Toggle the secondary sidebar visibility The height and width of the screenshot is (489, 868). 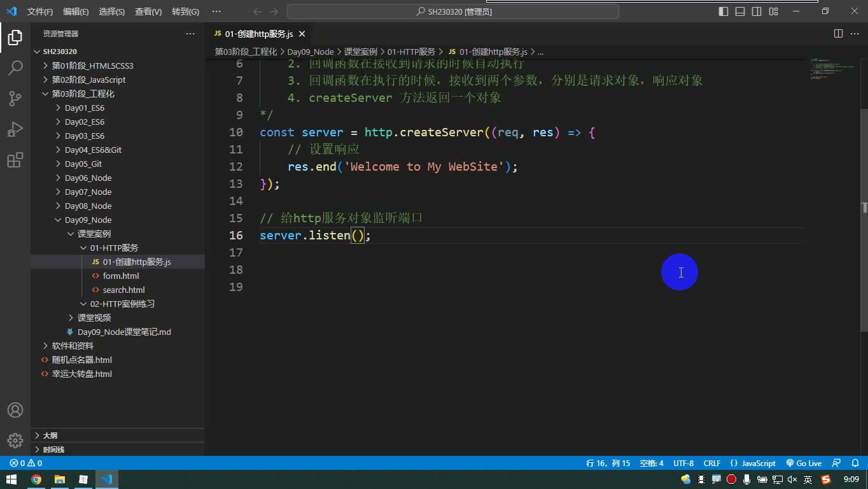pyautogui.click(x=757, y=11)
